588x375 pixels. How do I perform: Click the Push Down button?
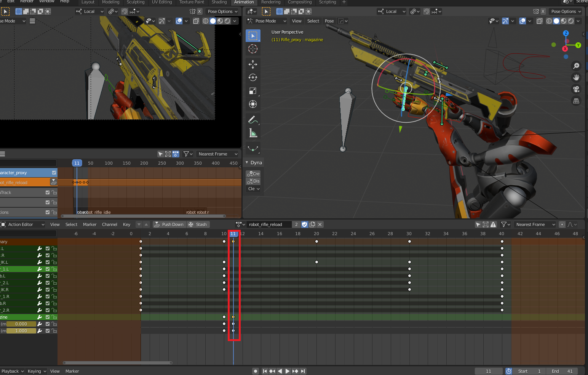point(169,224)
